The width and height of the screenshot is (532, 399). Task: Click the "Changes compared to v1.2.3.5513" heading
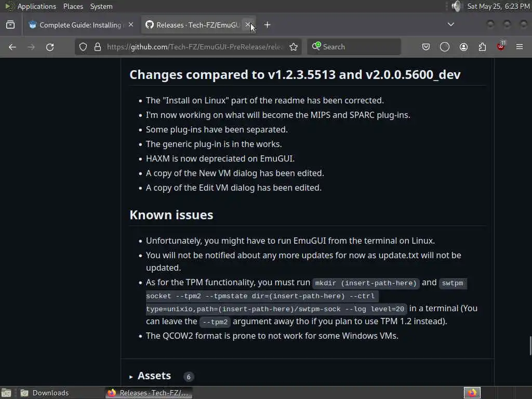[x=295, y=75]
